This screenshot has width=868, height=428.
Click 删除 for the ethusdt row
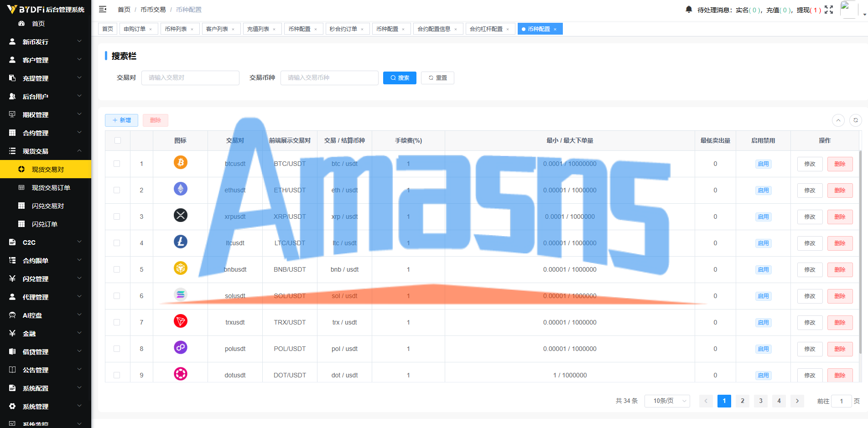pos(840,191)
